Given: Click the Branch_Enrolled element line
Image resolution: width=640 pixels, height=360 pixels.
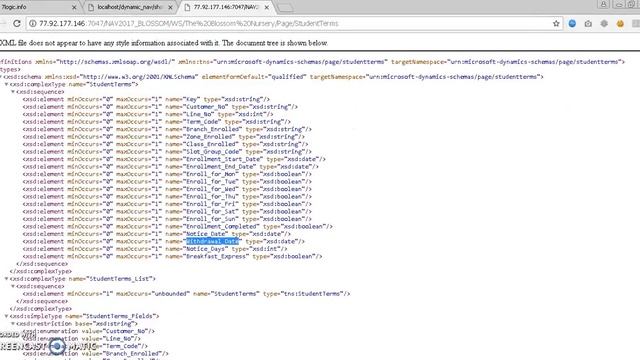Looking at the screenshot, I should pos(167,129).
